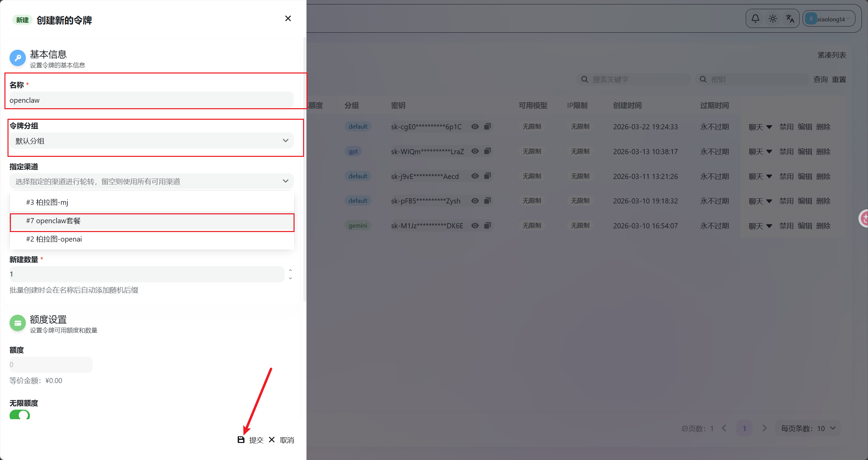Screen dimensions: 868x460
Task: Submit the new token form
Action: coord(251,440)
